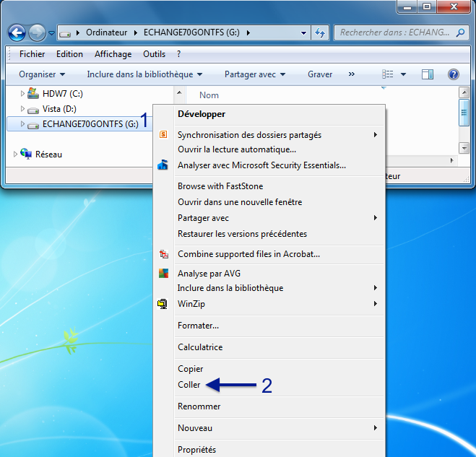
Task: Select HDW7 (C:) in the tree
Action: 63,94
